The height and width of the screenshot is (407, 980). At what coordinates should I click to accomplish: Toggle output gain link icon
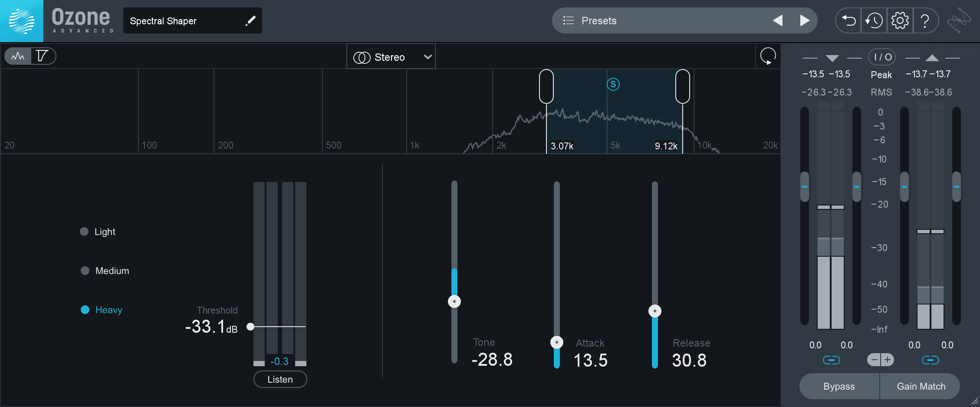pyautogui.click(x=930, y=360)
